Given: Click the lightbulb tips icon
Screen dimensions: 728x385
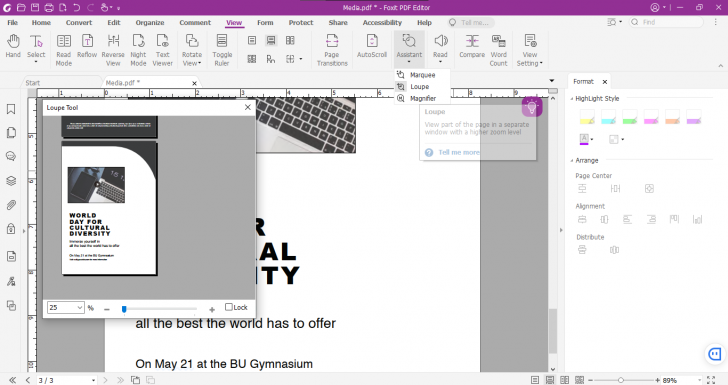Looking at the screenshot, I should pos(532,107).
